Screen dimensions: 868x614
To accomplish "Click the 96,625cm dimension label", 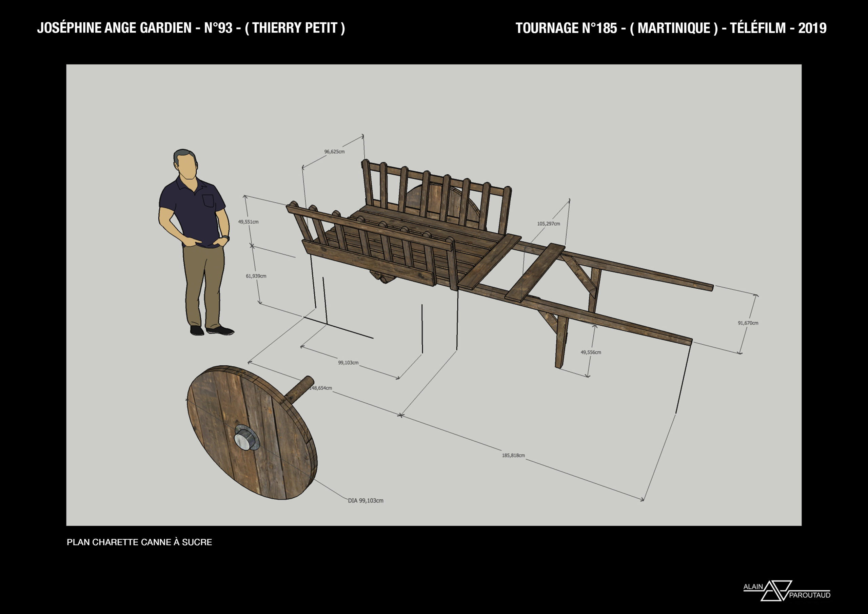I will pyautogui.click(x=334, y=152).
